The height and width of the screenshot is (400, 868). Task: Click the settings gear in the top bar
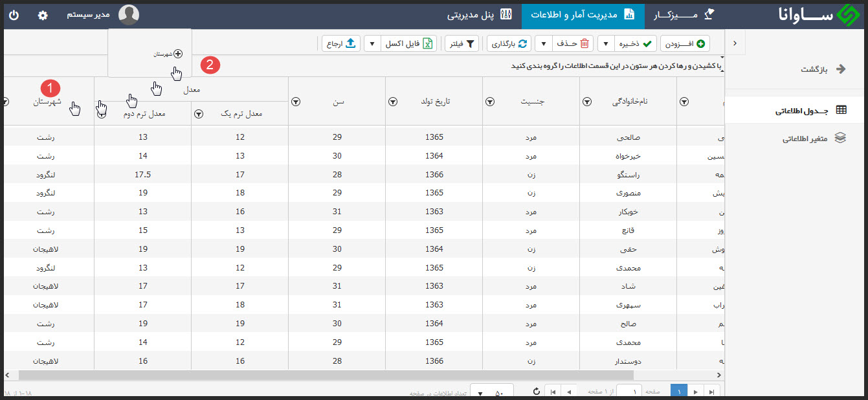pyautogui.click(x=42, y=15)
